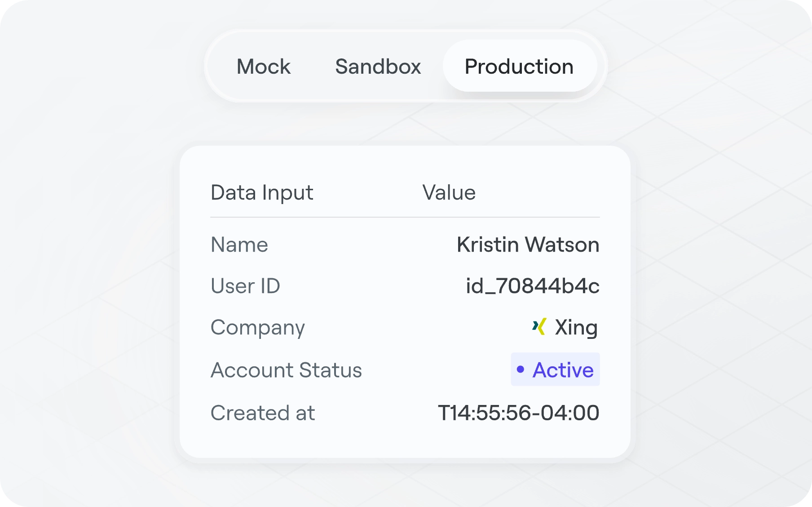This screenshot has height=507, width=812.
Task: Click the Created at row label
Action: tap(263, 412)
